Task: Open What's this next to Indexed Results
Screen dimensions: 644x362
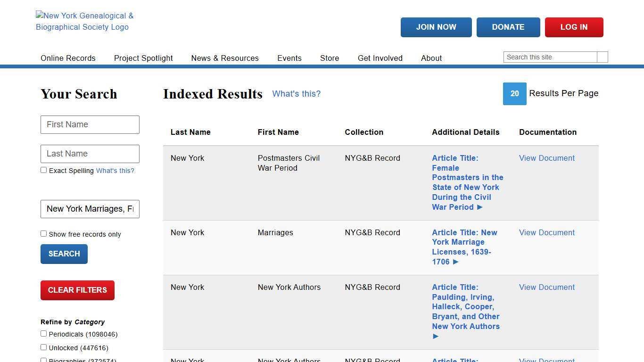Action: pyautogui.click(x=296, y=94)
